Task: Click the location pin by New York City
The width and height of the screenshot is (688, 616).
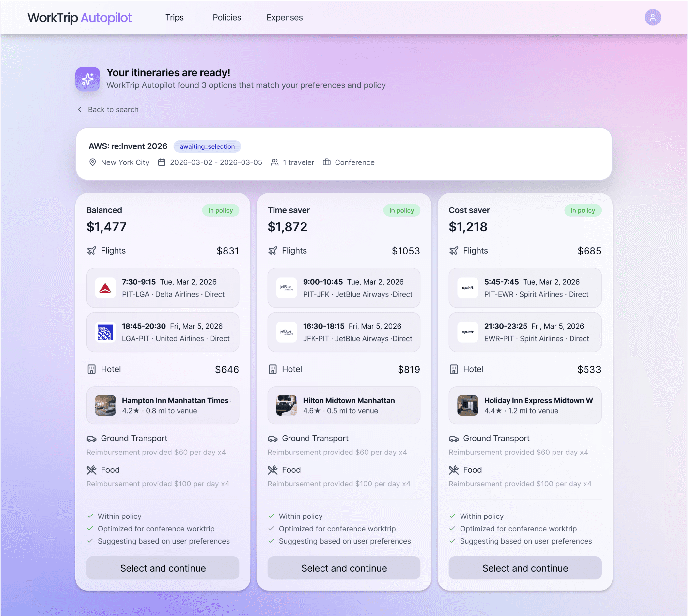Action: [92, 162]
